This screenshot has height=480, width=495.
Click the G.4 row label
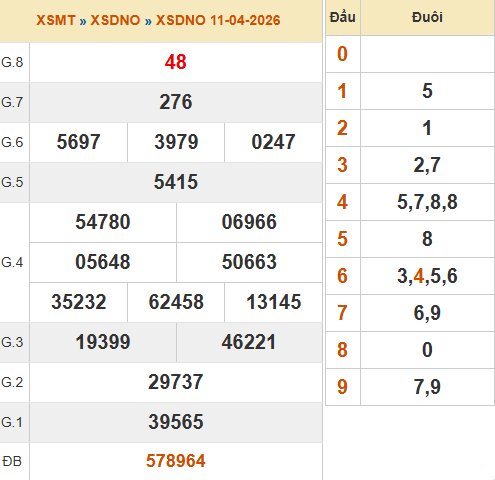pos(12,262)
